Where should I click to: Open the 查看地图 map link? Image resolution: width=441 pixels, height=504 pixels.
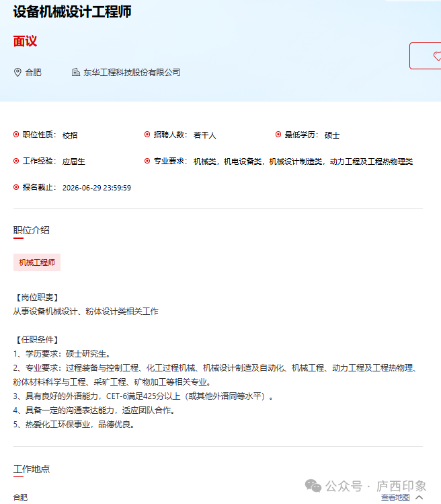click(395, 497)
